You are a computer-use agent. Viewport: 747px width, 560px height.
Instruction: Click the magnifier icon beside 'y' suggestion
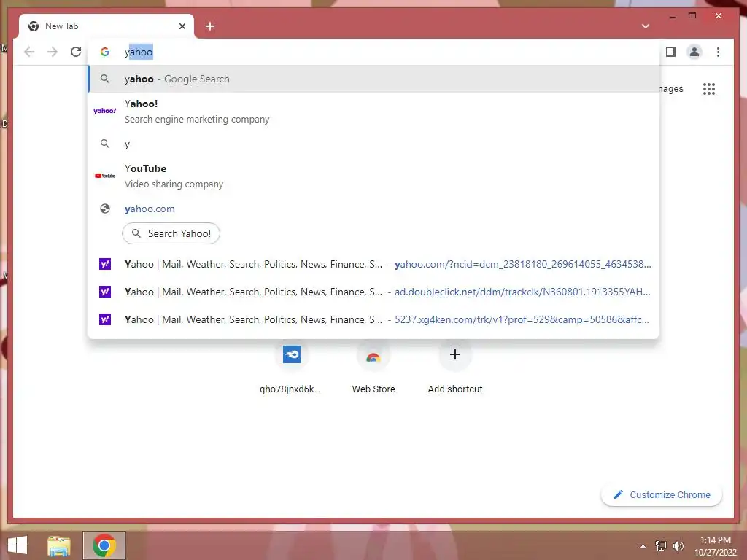click(x=105, y=144)
